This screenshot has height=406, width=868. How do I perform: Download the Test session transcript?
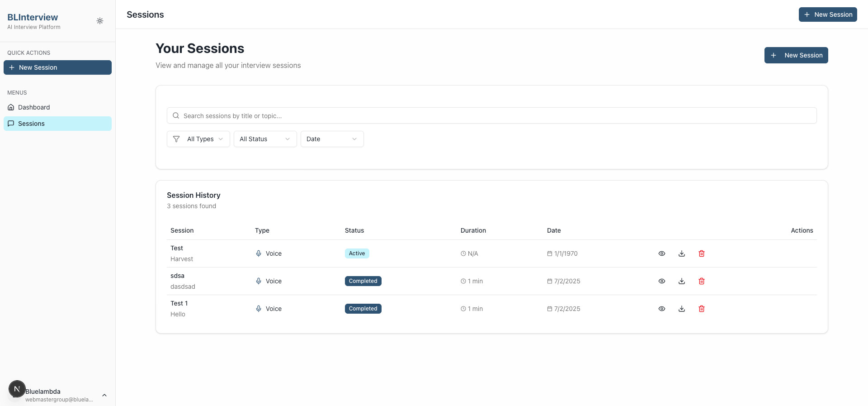(682, 253)
